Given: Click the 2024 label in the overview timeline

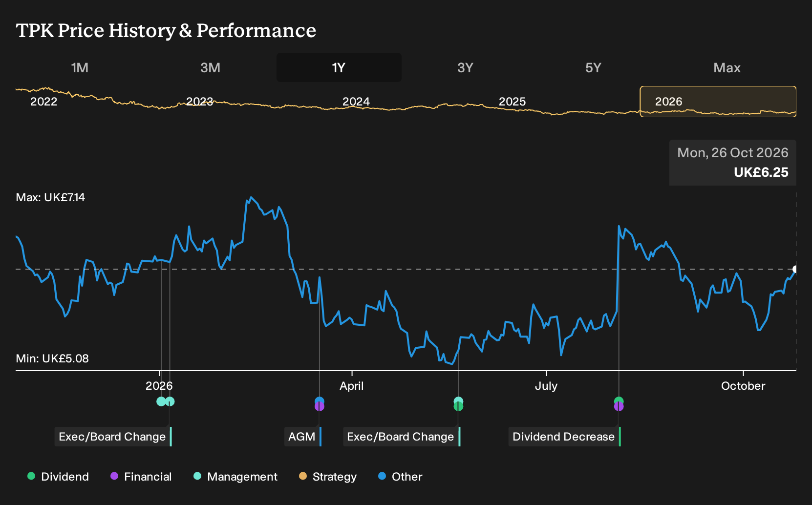Looking at the screenshot, I should point(356,102).
